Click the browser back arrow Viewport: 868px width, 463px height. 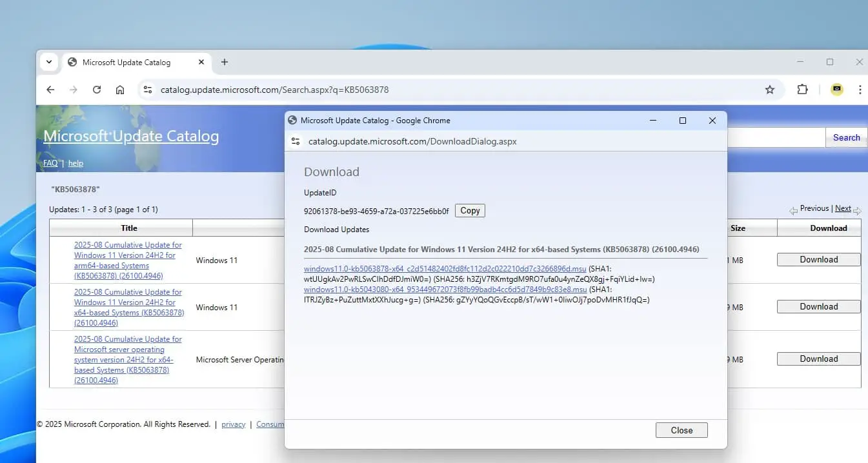point(50,90)
